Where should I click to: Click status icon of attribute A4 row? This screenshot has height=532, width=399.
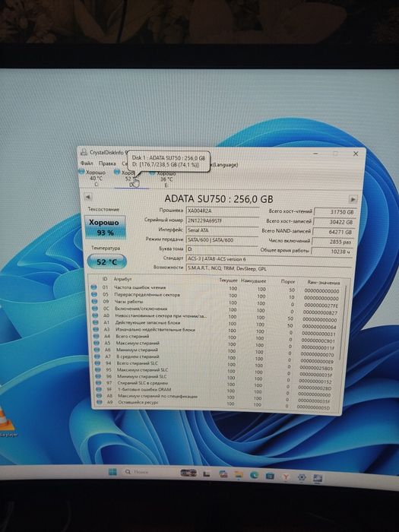point(97,336)
